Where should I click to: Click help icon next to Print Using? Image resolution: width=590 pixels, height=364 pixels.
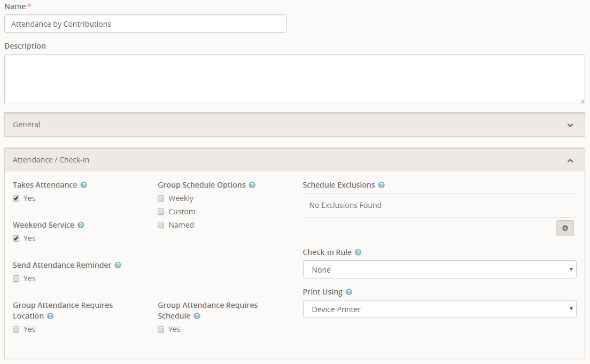[x=349, y=292]
